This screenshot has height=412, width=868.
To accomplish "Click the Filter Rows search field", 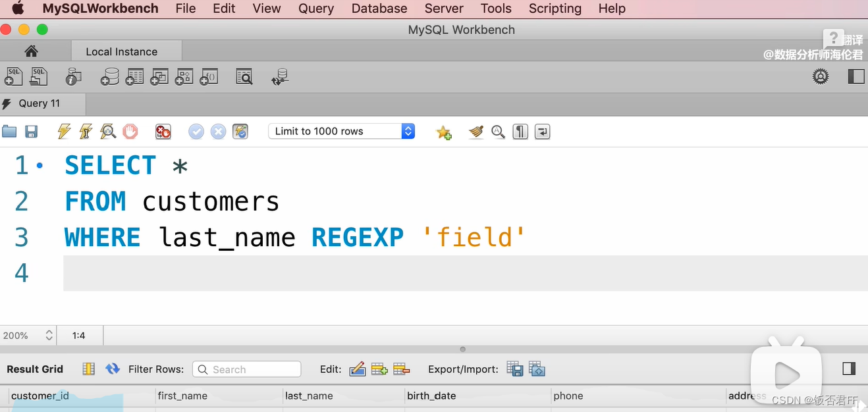I will 246,369.
